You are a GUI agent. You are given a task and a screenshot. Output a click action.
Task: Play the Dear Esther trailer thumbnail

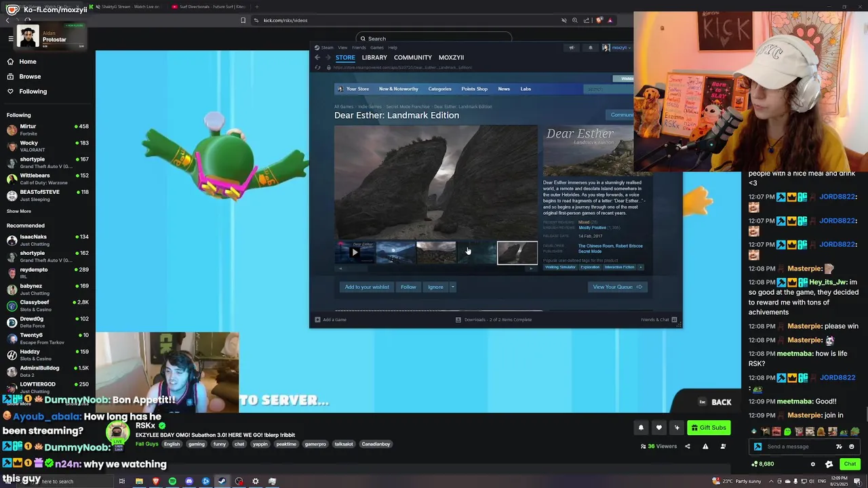coord(354,253)
